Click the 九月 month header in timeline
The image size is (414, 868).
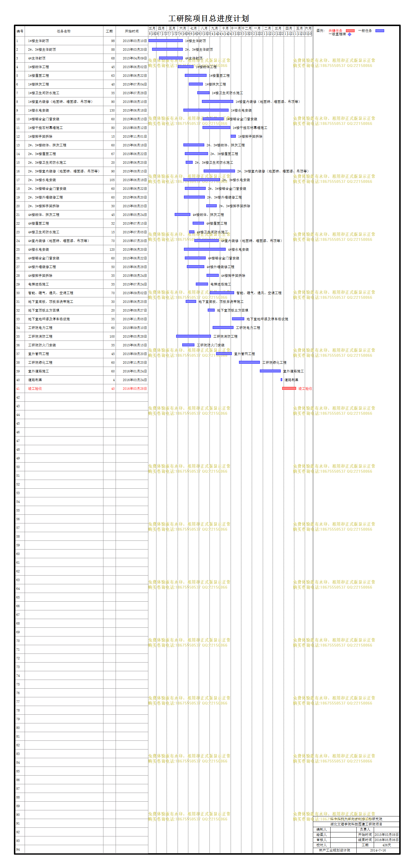click(x=215, y=28)
